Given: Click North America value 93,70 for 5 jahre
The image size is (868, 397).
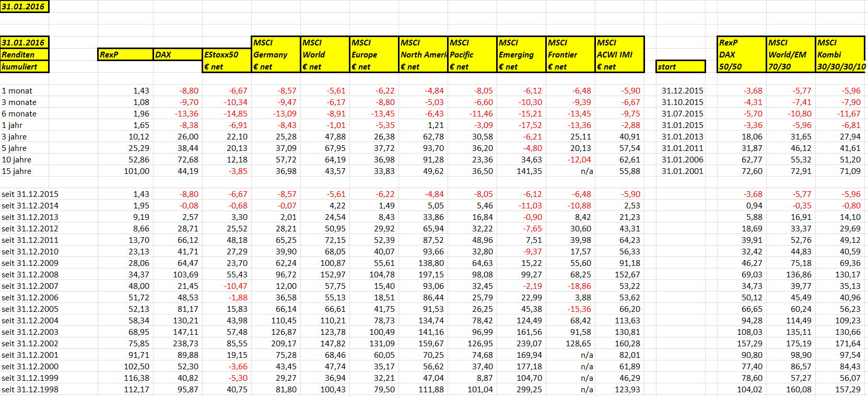Looking at the screenshot, I should [x=433, y=148].
